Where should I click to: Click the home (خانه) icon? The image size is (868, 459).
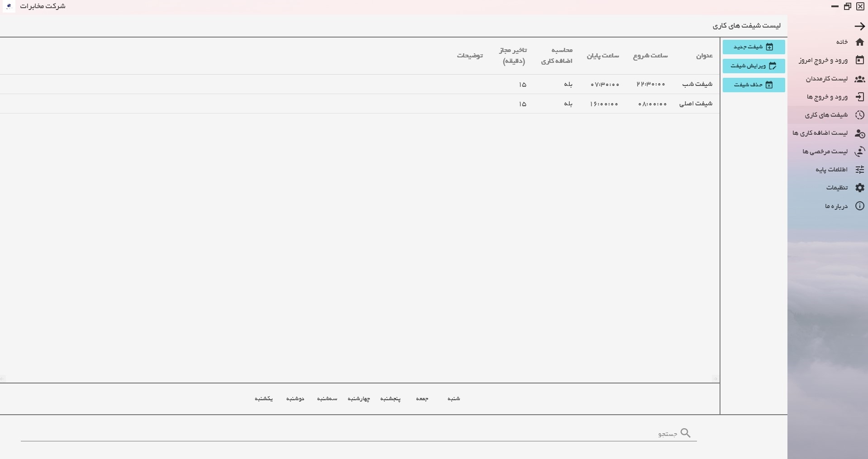coord(859,42)
